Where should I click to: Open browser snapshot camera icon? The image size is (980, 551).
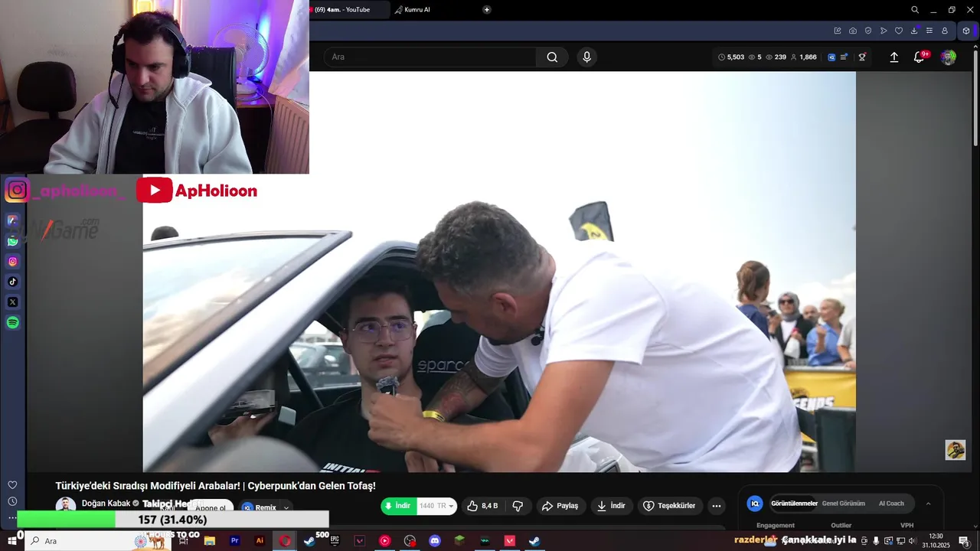click(x=853, y=31)
